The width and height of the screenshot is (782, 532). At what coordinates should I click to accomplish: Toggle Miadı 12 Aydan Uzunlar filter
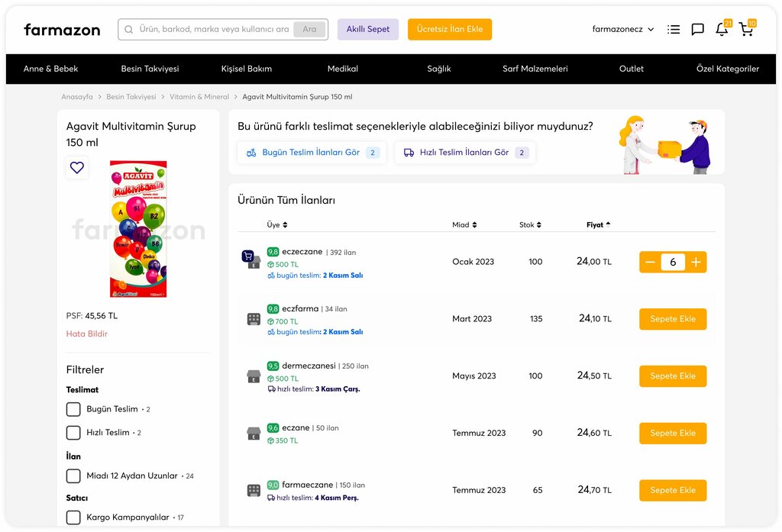click(x=73, y=476)
